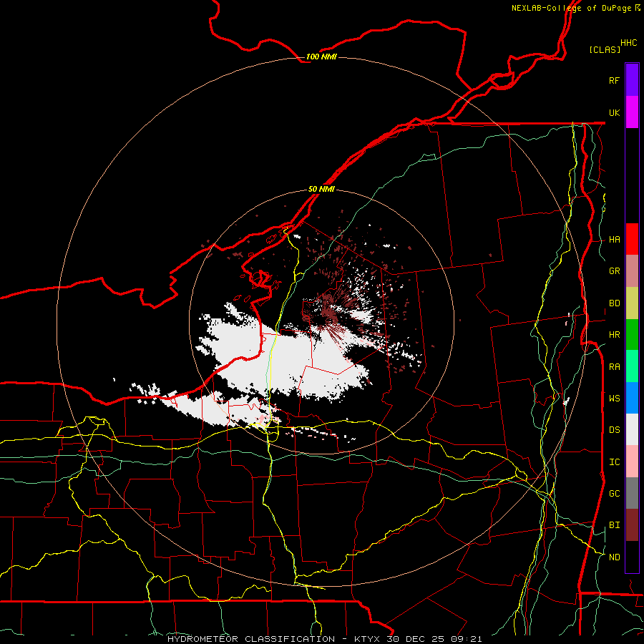Click the red HA color swatch in legend
The width and height of the screenshot is (644, 644).
coord(632,239)
